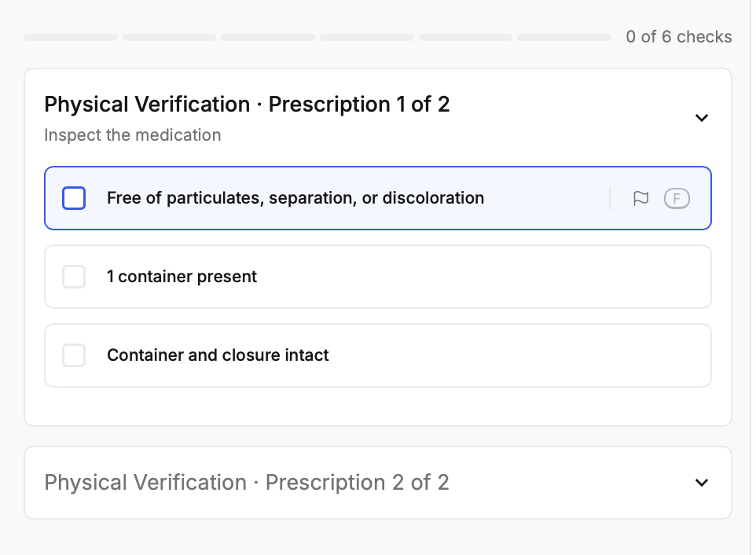Select the 'Inspect the medication' subtitle
This screenshot has width=756, height=555.
pyautogui.click(x=133, y=135)
